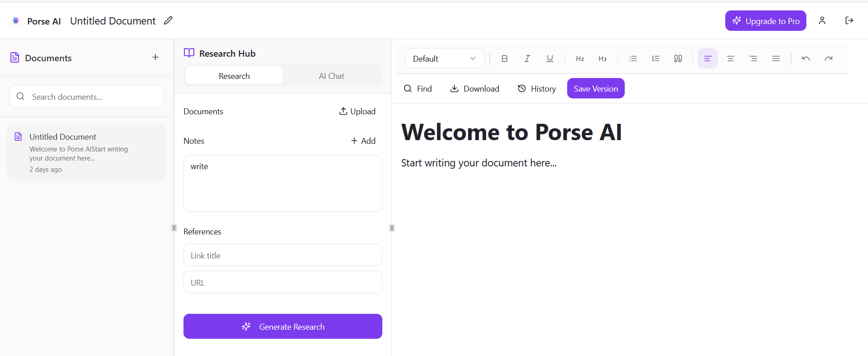Add a new note
Viewport: 868px width, 356px height.
coord(363,141)
